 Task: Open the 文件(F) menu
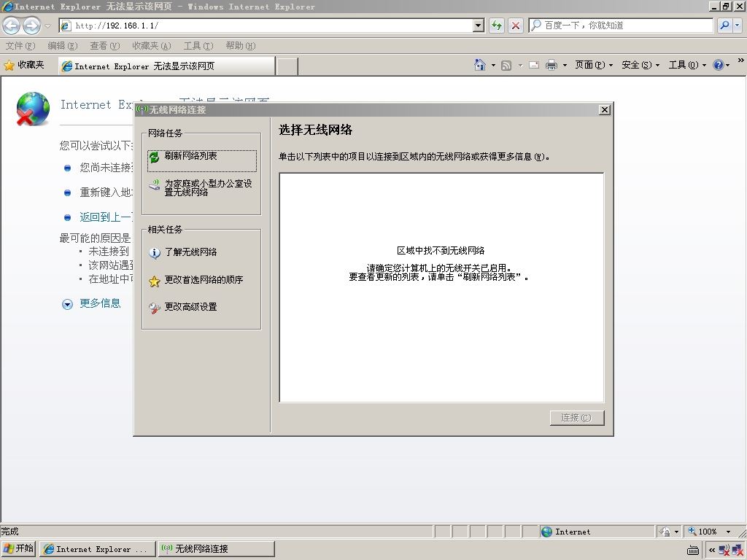(x=20, y=46)
